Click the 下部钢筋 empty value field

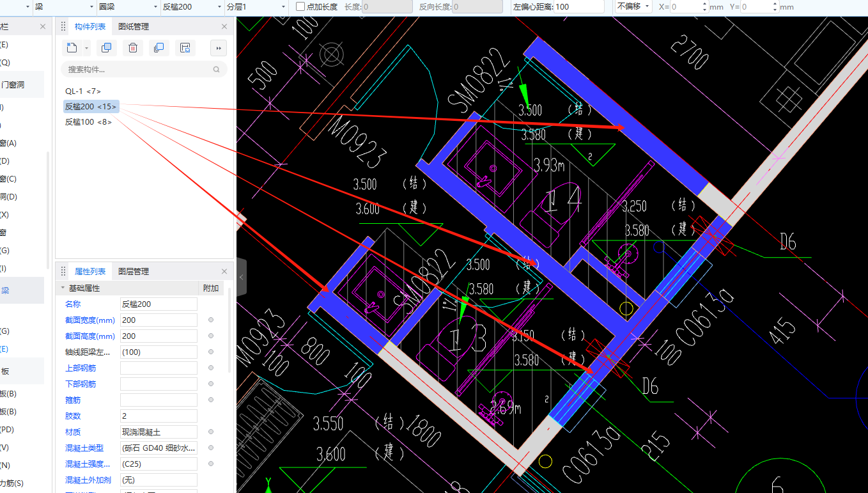(x=159, y=384)
